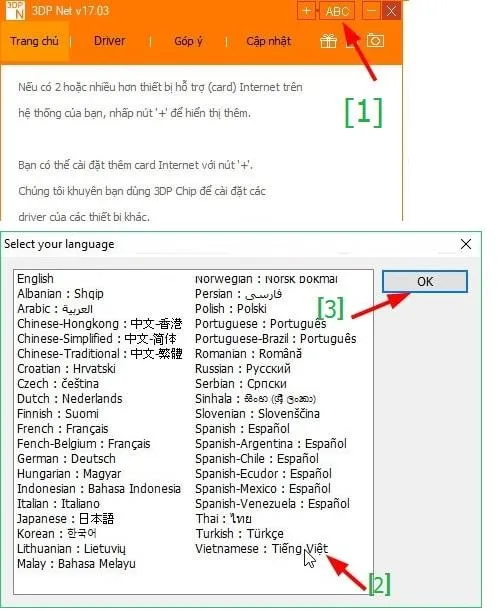Select Spanish-Mexico : Español
The width and height of the screenshot is (504, 611).
click(263, 489)
